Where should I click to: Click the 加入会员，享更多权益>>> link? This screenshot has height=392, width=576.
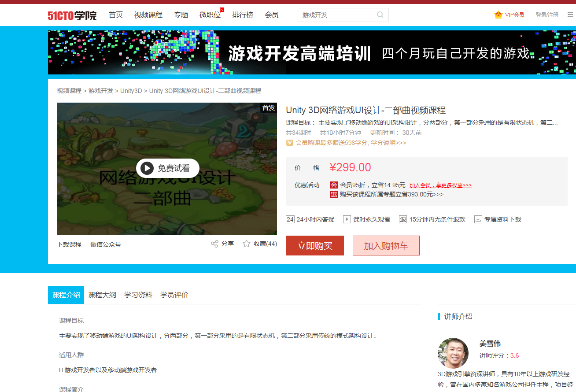(440, 185)
